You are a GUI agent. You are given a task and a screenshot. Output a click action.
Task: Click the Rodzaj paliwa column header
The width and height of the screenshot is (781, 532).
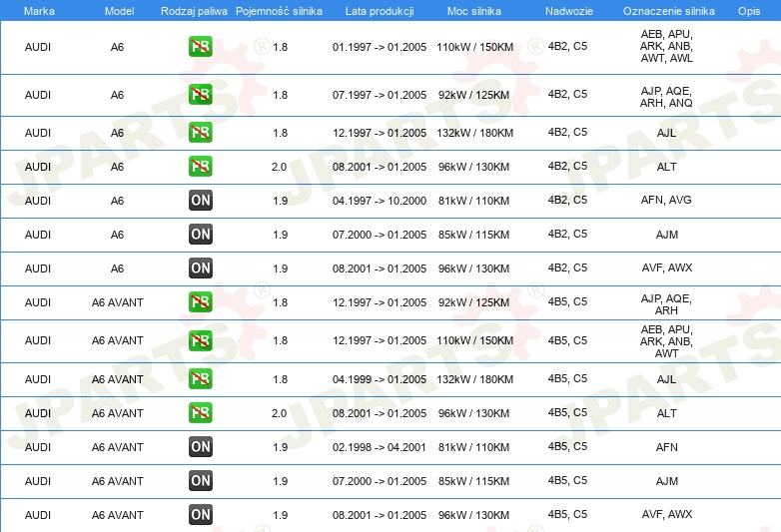coord(194,11)
